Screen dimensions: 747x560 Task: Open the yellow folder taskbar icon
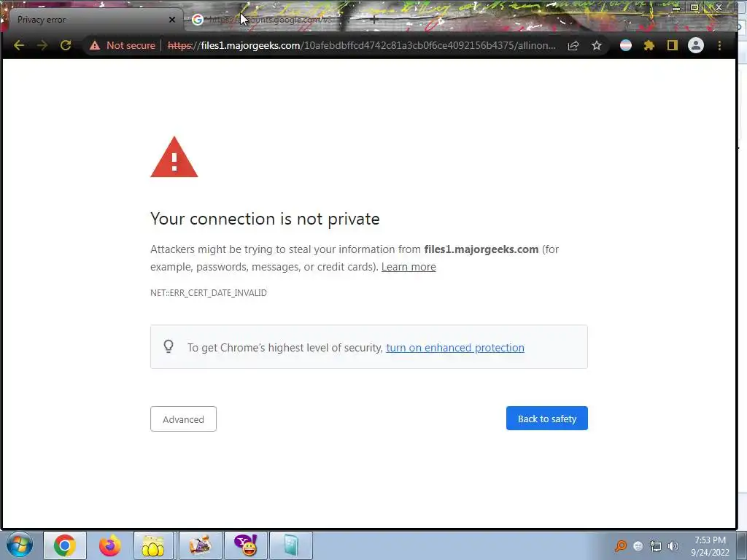click(153, 545)
